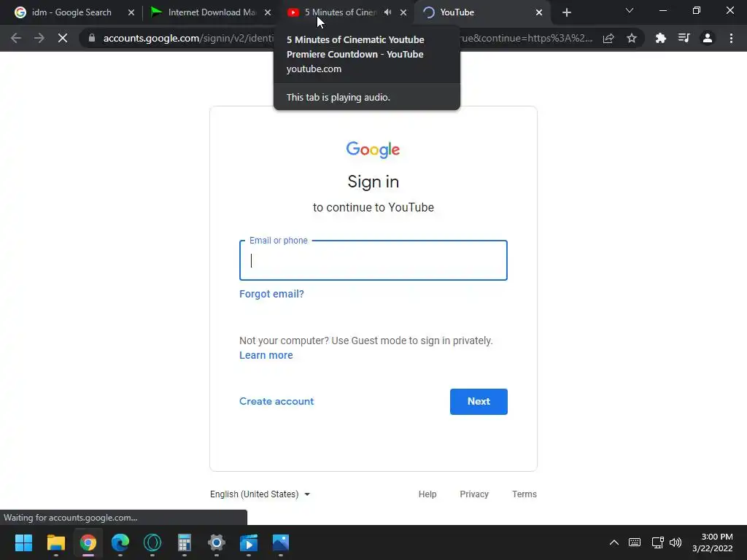Viewport: 747px width, 560px height.
Task: Click Create account
Action: (x=276, y=401)
